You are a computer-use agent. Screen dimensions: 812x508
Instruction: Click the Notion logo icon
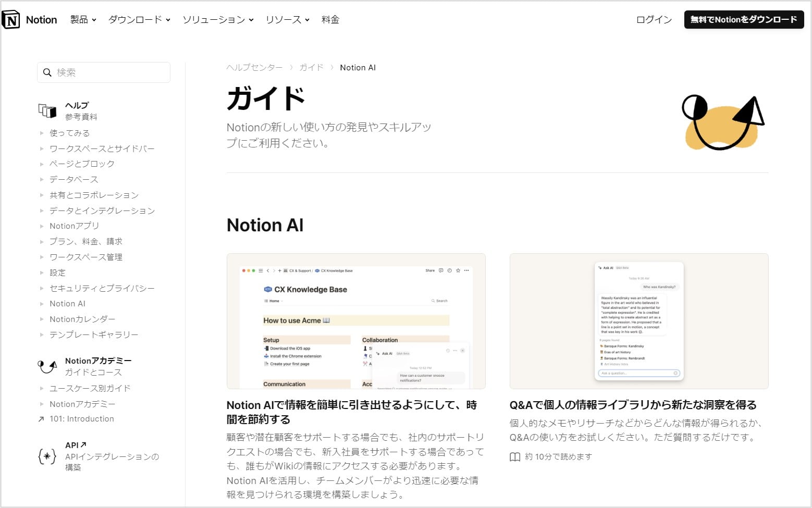click(x=11, y=20)
